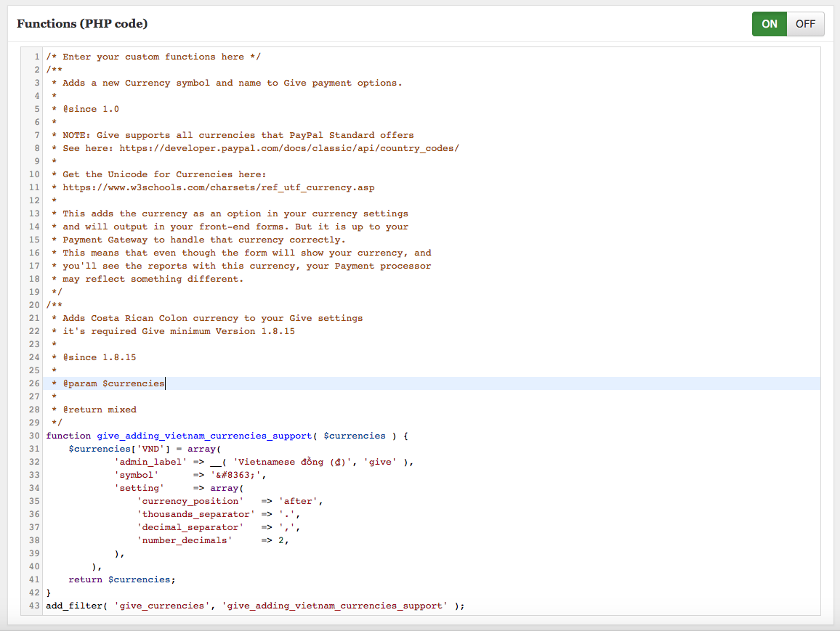The height and width of the screenshot is (631, 840).
Task: Click 'This means that even though' comment line
Action: pos(241,253)
